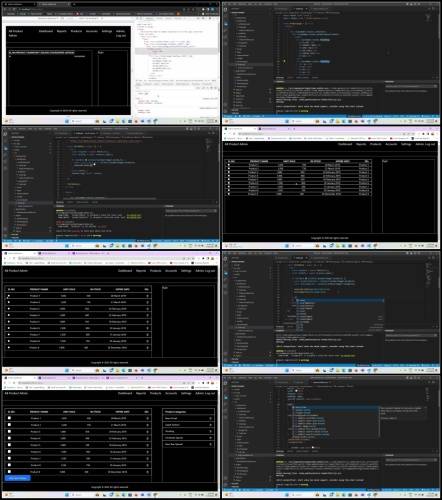Image resolution: width=442 pixels, height=500 pixels.
Task: Tick the white checkbox for Product 1
Action: 9,418
